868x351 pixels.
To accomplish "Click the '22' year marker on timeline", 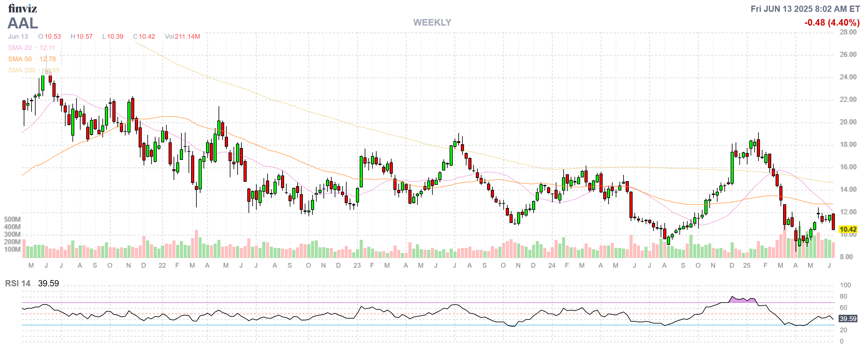I will point(162,265).
